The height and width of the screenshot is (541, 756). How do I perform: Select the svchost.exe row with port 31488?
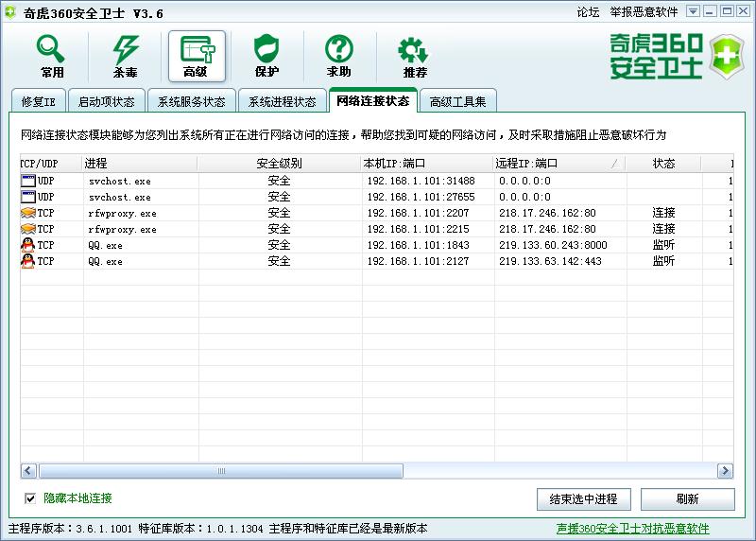pos(376,181)
